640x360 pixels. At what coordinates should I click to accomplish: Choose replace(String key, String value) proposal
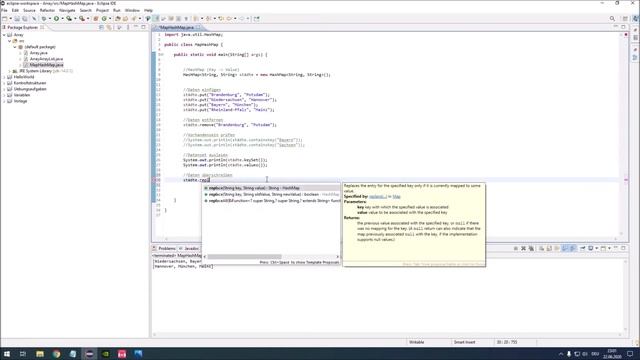pyautogui.click(x=271, y=188)
